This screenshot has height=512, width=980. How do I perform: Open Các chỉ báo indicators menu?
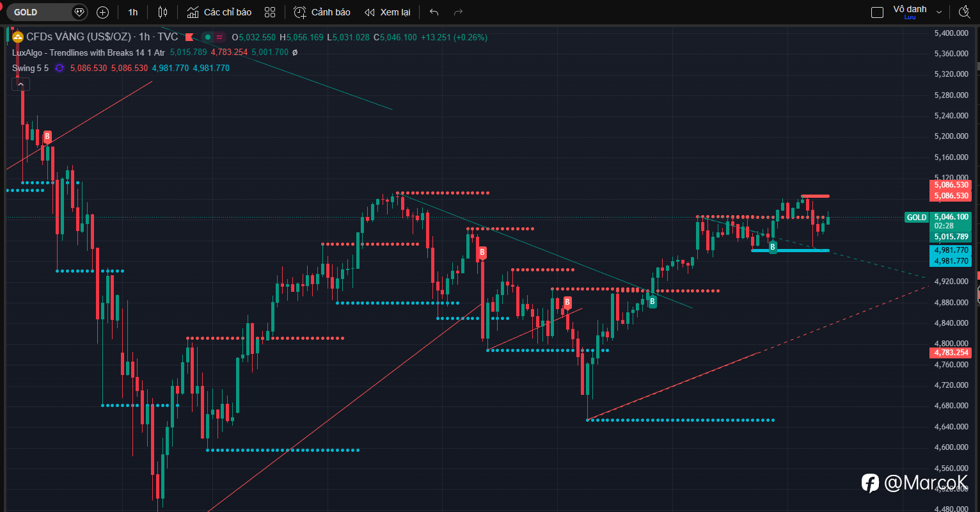tap(219, 12)
